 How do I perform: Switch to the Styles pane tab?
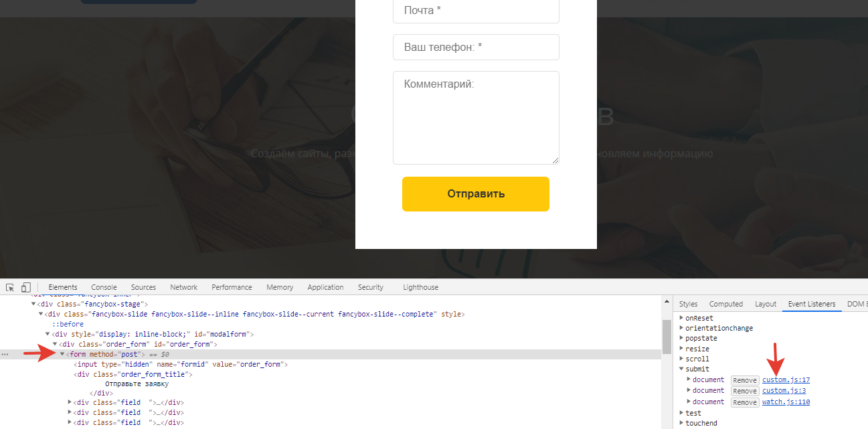(x=688, y=304)
